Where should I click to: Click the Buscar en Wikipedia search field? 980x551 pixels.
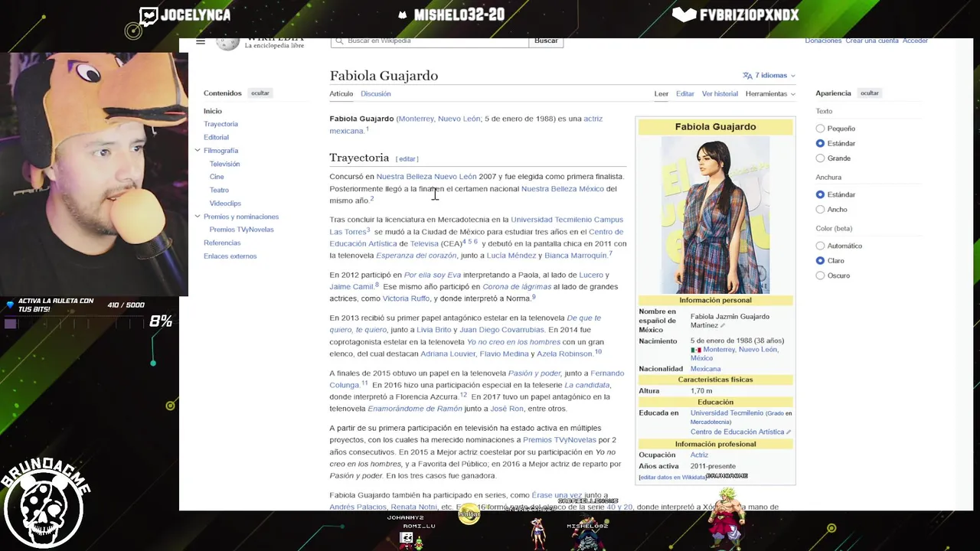click(430, 41)
